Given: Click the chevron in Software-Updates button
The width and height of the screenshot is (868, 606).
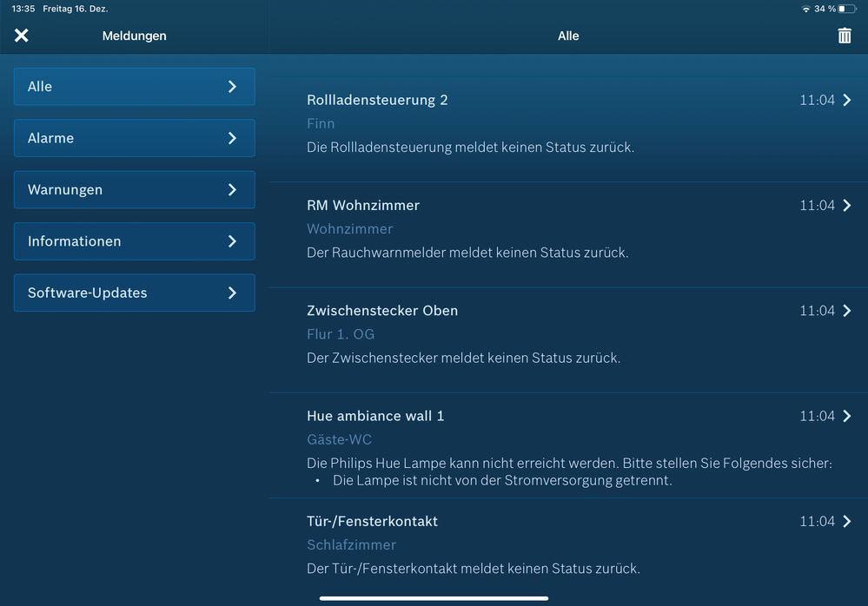Looking at the screenshot, I should (232, 293).
